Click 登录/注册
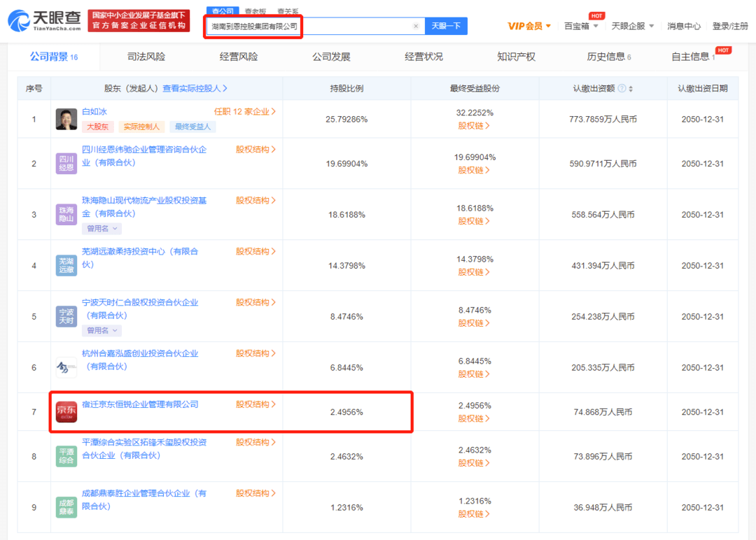Viewport: 756px width, 540px height. (x=730, y=26)
